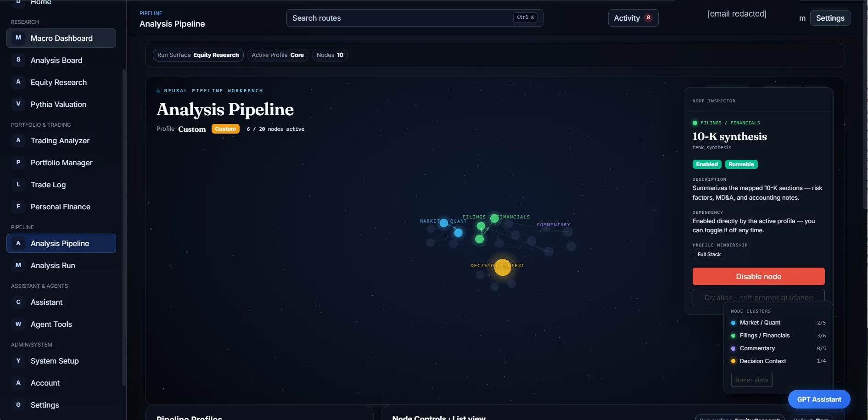The image size is (868, 420).
Task: Click the Disable node button
Action: [x=758, y=276]
